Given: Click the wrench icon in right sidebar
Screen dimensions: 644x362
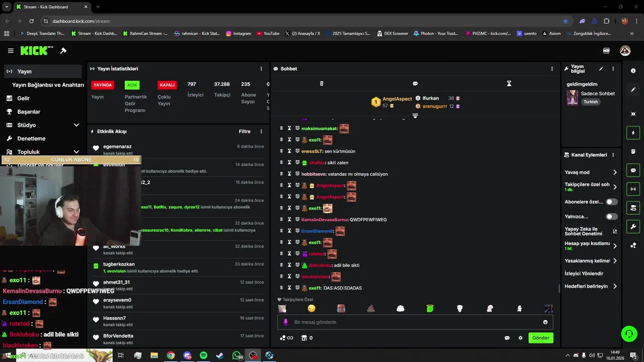Looking at the screenshot, I should point(633,227).
